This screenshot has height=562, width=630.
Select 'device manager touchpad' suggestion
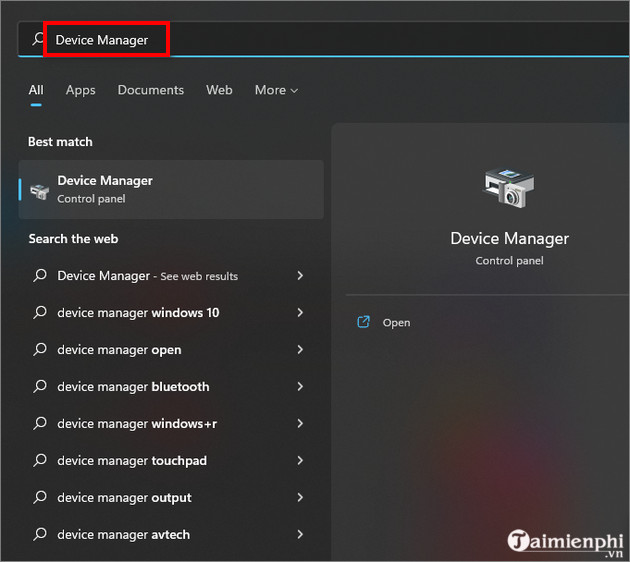click(169, 460)
